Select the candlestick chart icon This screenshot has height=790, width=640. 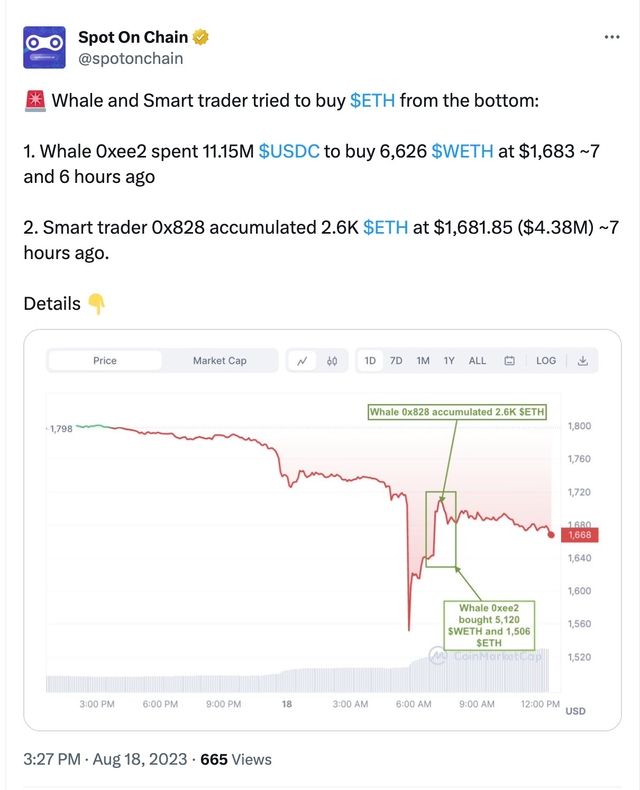[x=332, y=361]
